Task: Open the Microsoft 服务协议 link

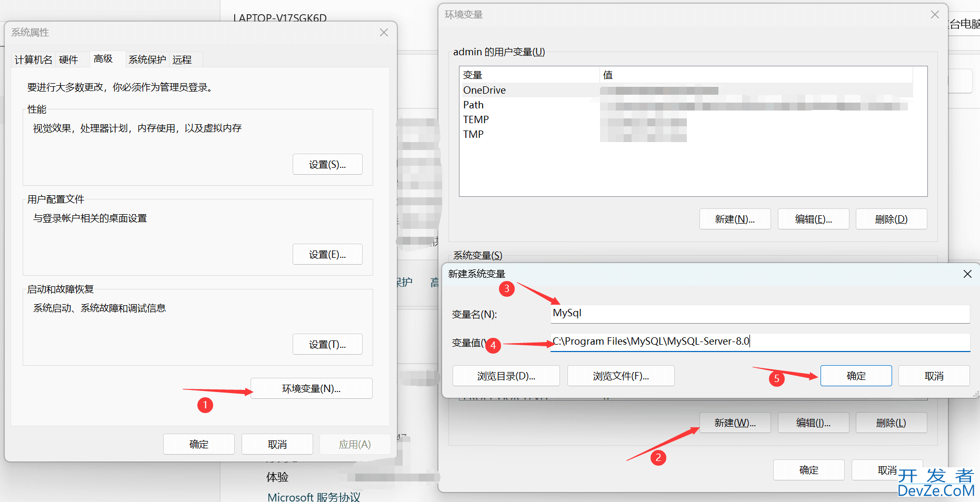Action: click(314, 497)
